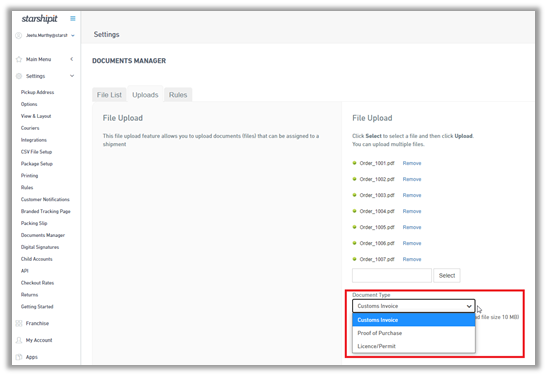Open Packing Slip settings
The image size is (547, 376).
[34, 223]
